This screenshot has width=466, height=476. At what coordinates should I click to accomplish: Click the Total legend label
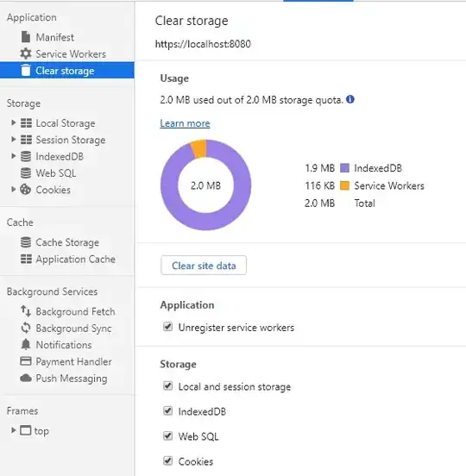click(365, 204)
